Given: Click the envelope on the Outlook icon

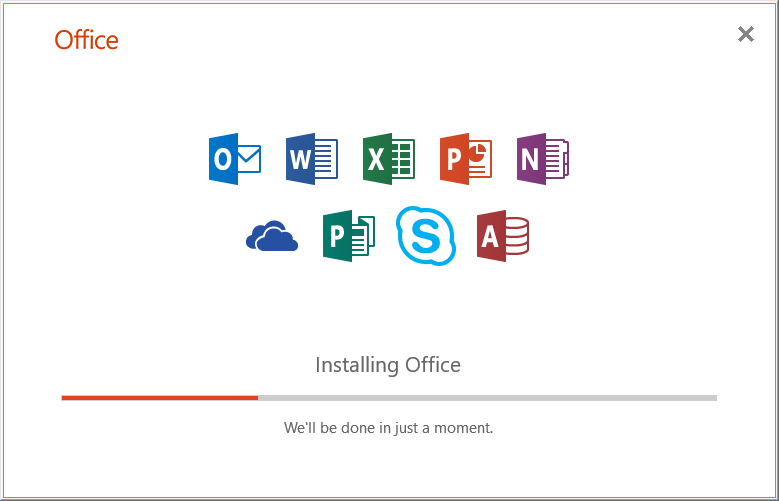Looking at the screenshot, I should click(248, 159).
